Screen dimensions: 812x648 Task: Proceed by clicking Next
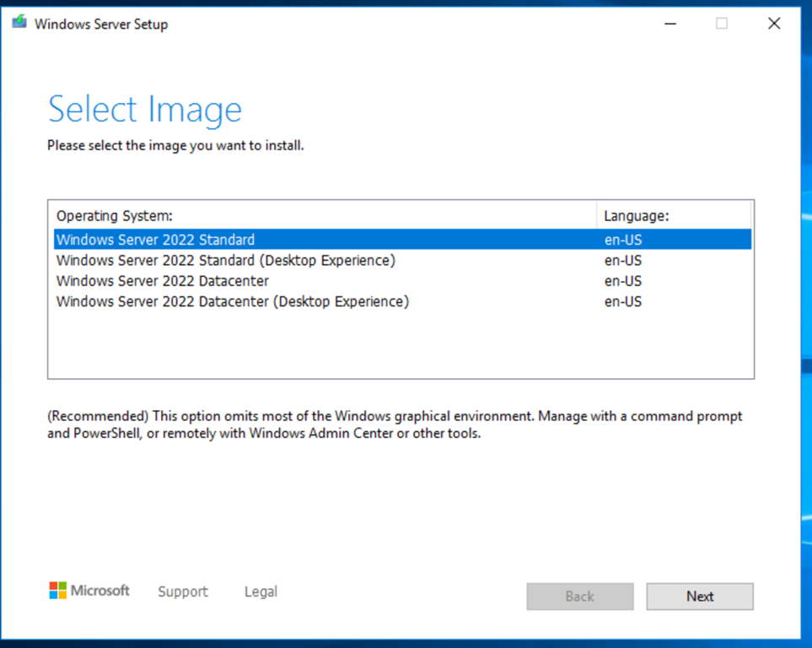699,597
